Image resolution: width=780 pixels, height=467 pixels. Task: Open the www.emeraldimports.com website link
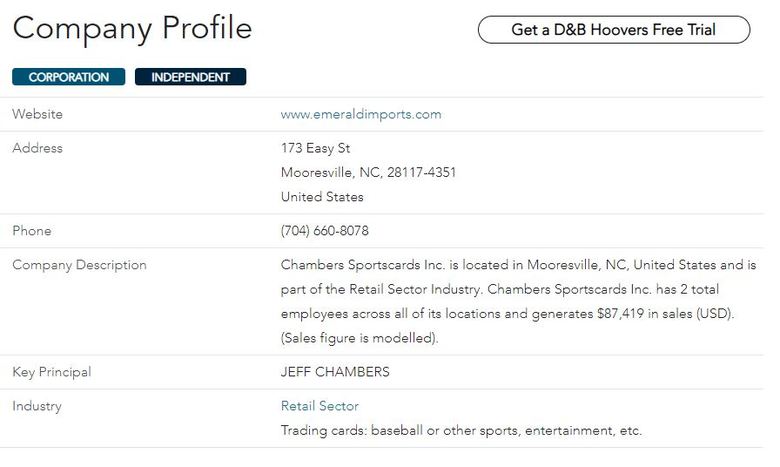[361, 114]
